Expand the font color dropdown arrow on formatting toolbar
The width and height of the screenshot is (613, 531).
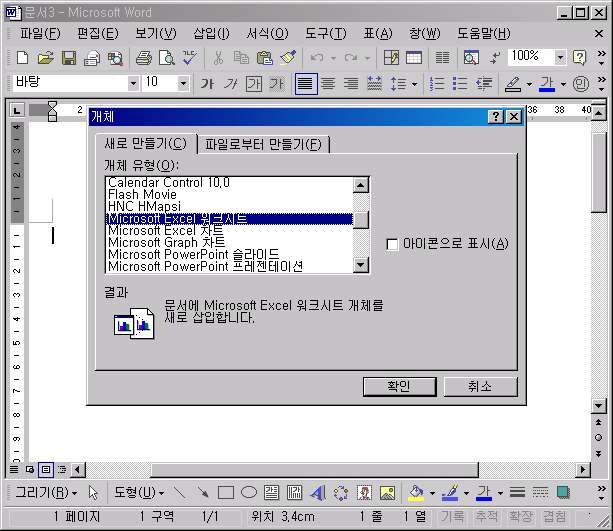pyautogui.click(x=563, y=84)
